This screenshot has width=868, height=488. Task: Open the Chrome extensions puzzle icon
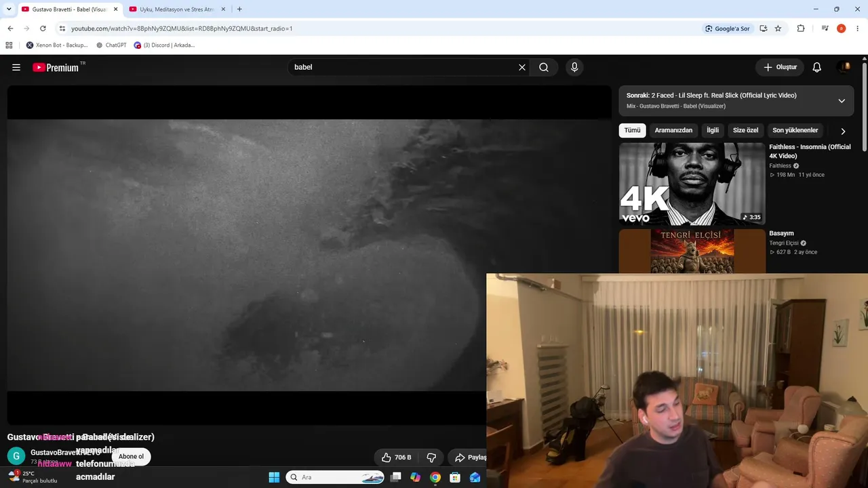point(801,28)
